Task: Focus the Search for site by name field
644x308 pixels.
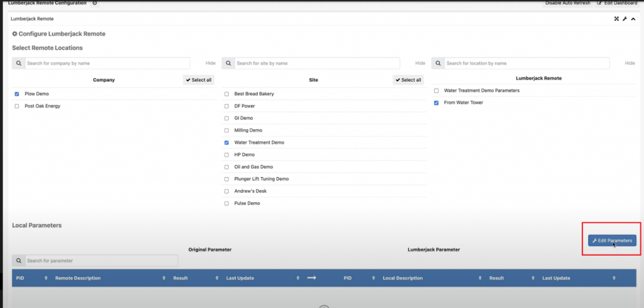Action: (317, 64)
